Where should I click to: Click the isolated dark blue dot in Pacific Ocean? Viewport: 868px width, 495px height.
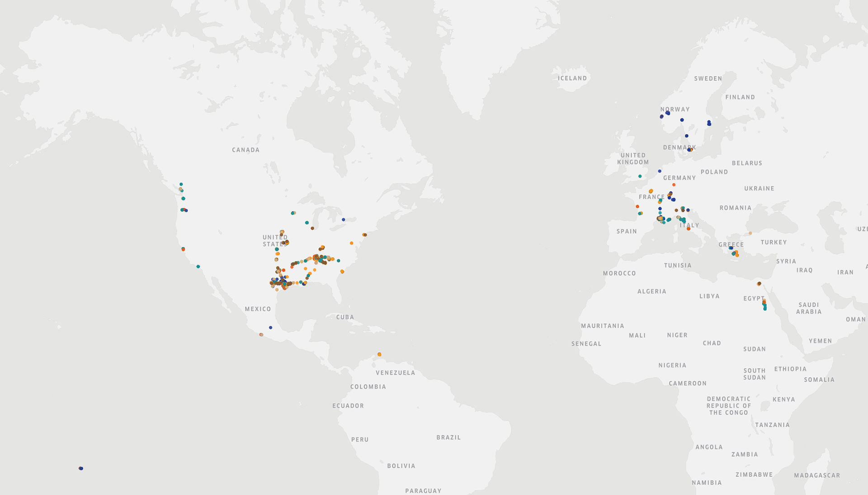(81, 468)
